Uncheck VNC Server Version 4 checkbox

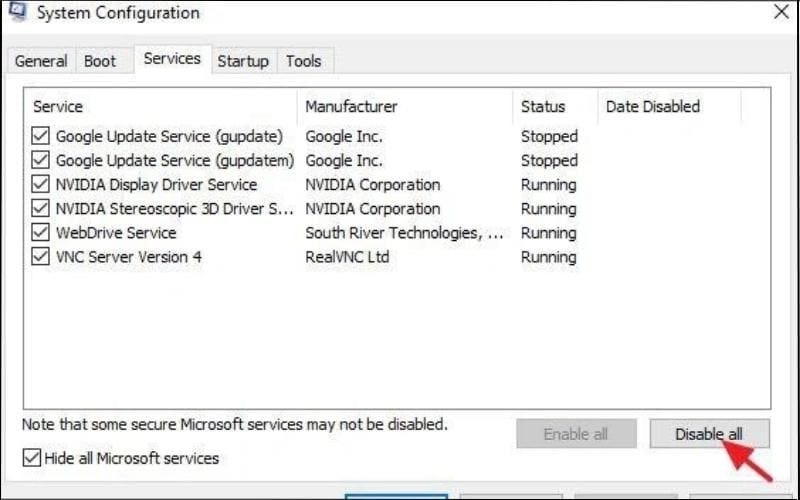(41, 257)
